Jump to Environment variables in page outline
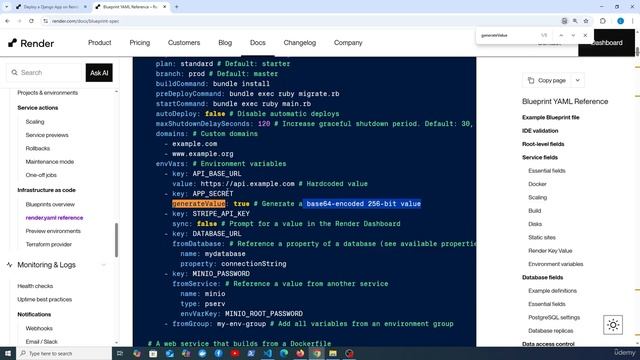 (x=556, y=264)
